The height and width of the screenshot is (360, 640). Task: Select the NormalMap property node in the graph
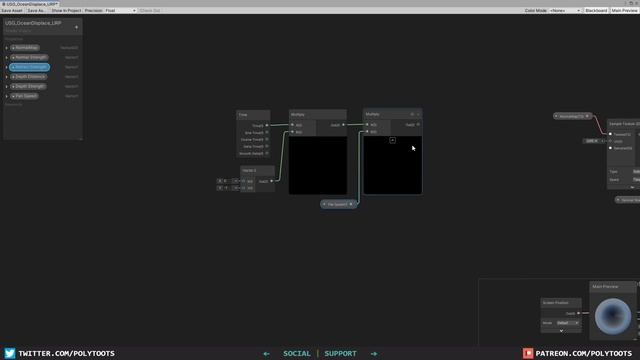pos(572,116)
